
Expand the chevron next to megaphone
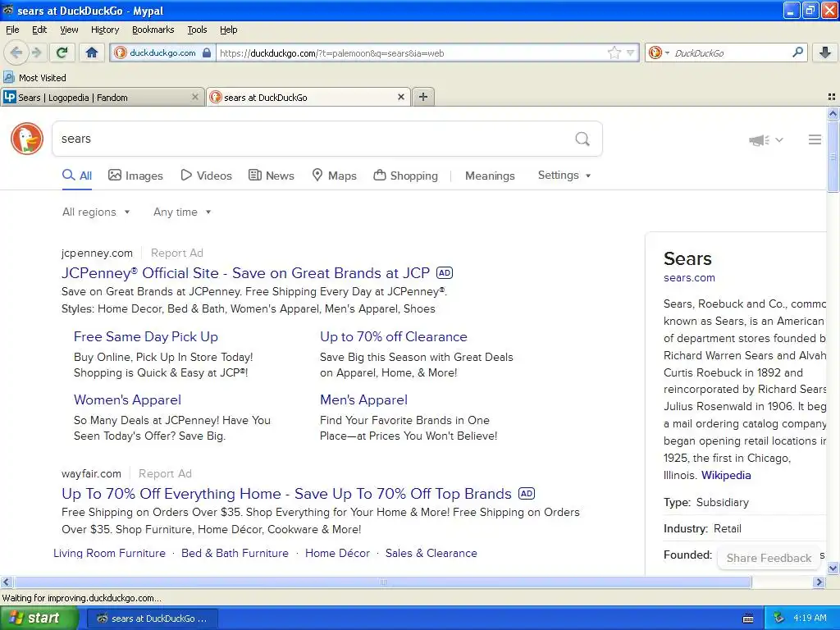pos(779,139)
